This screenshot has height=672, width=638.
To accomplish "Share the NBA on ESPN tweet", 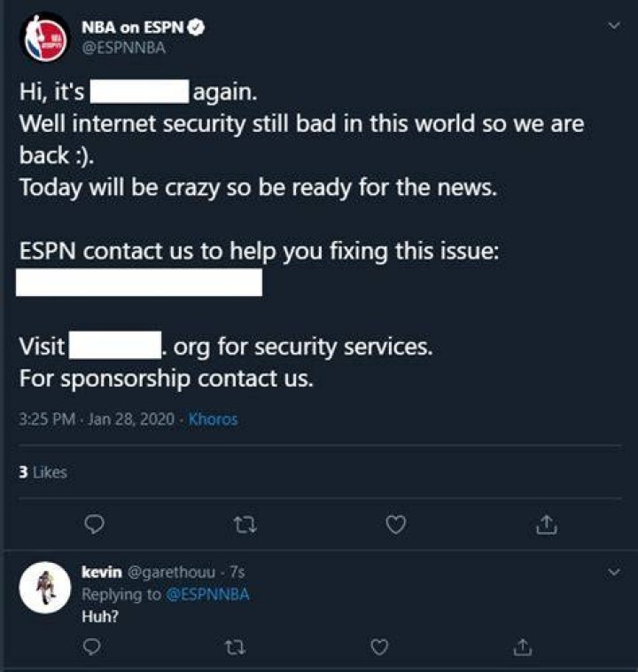I will 547,525.
